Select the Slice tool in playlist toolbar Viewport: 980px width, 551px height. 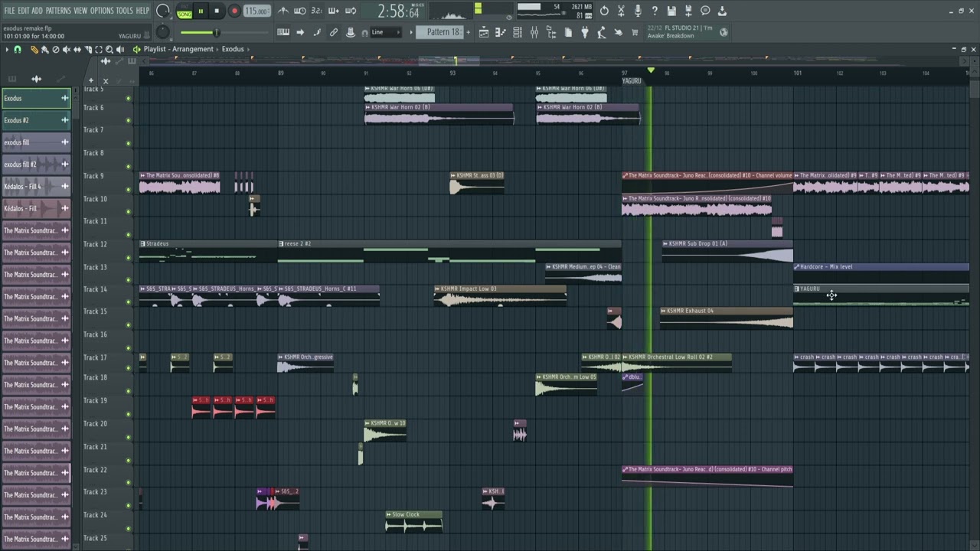pos(87,49)
